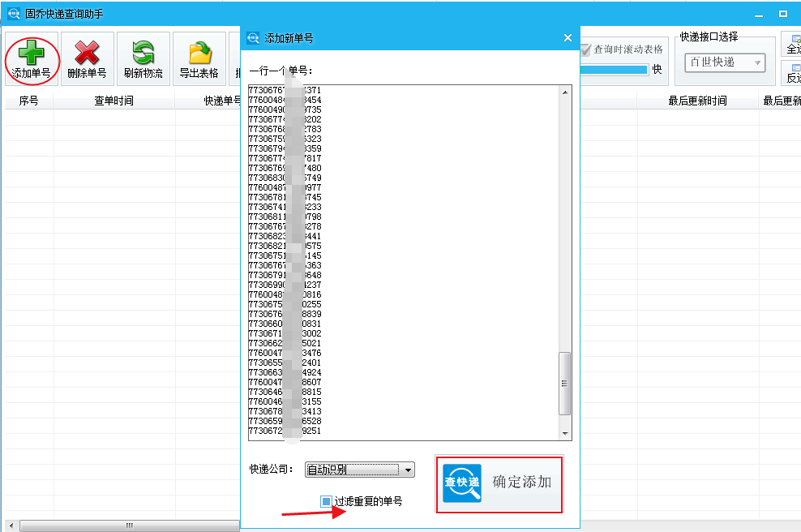Click the 导出表格 folder icon

click(x=199, y=52)
